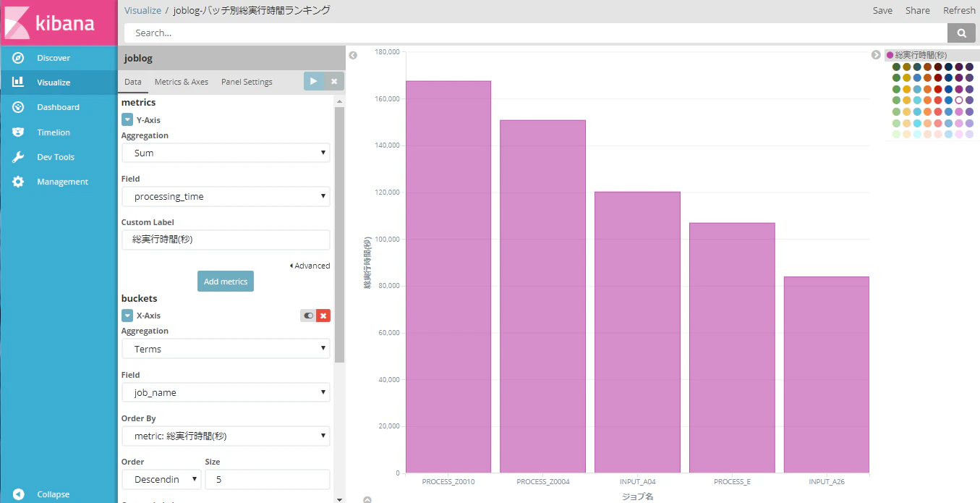This screenshot has width=980, height=503.
Task: Click the scrollbar up arrow in editor
Action: 339,102
